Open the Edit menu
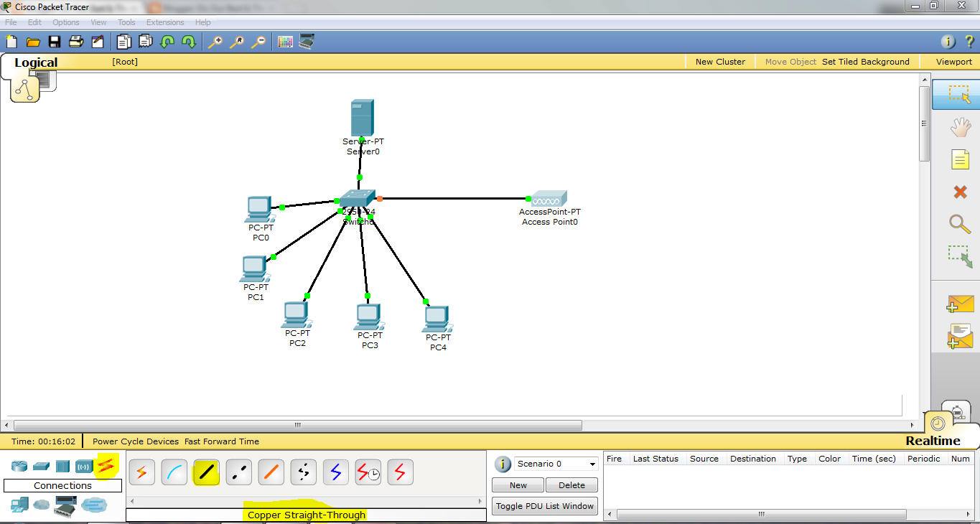Screen dimensions: 980x524 [34, 22]
